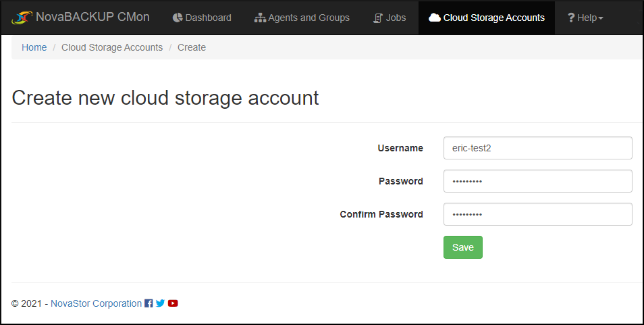Click the Help question mark icon
Image resolution: width=644 pixels, height=325 pixels.
(571, 18)
